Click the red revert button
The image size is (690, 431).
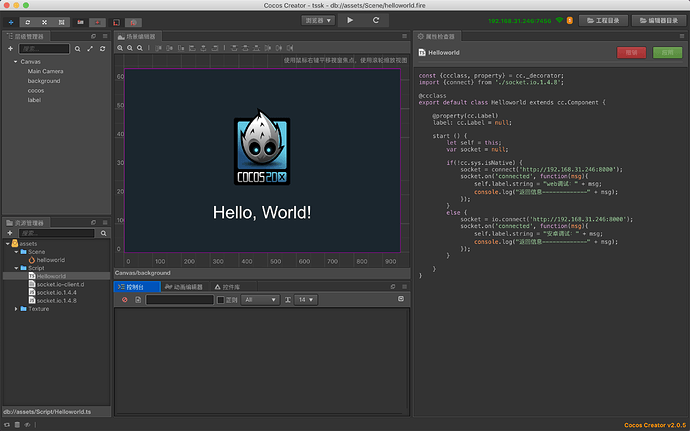coord(630,51)
